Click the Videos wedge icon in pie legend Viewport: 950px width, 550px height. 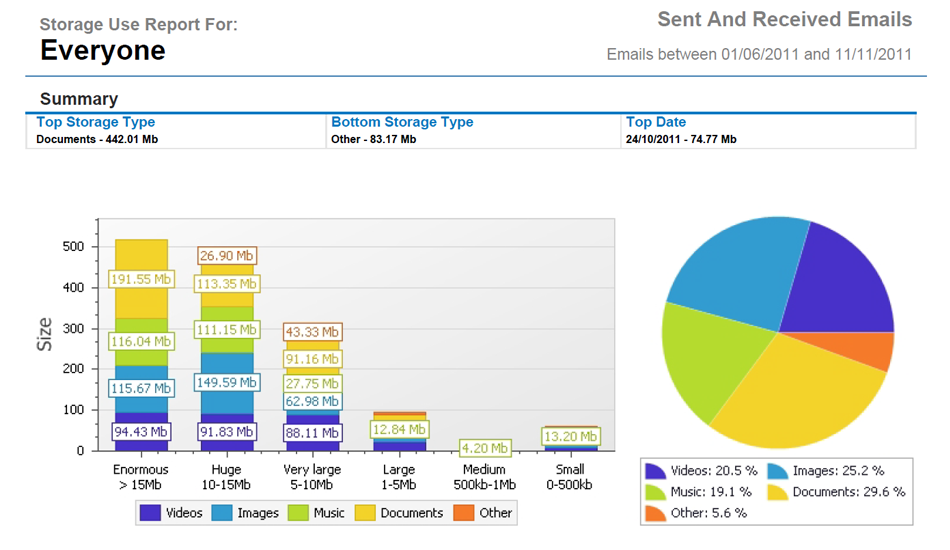pyautogui.click(x=656, y=471)
